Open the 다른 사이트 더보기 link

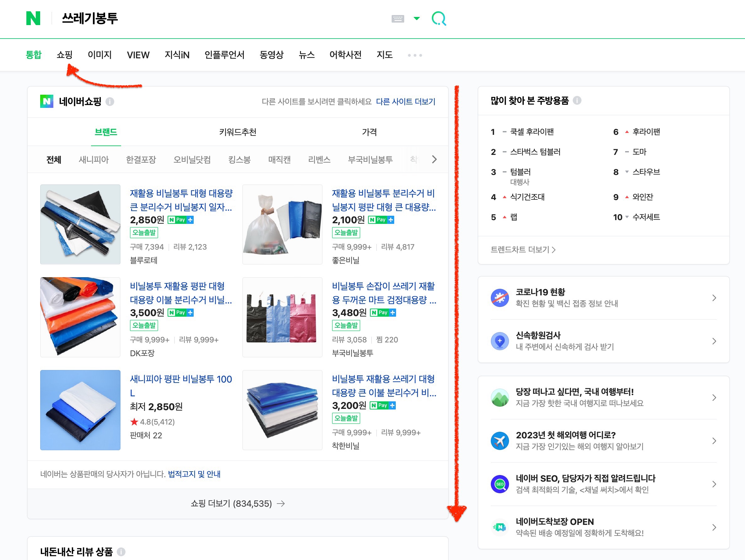405,102
